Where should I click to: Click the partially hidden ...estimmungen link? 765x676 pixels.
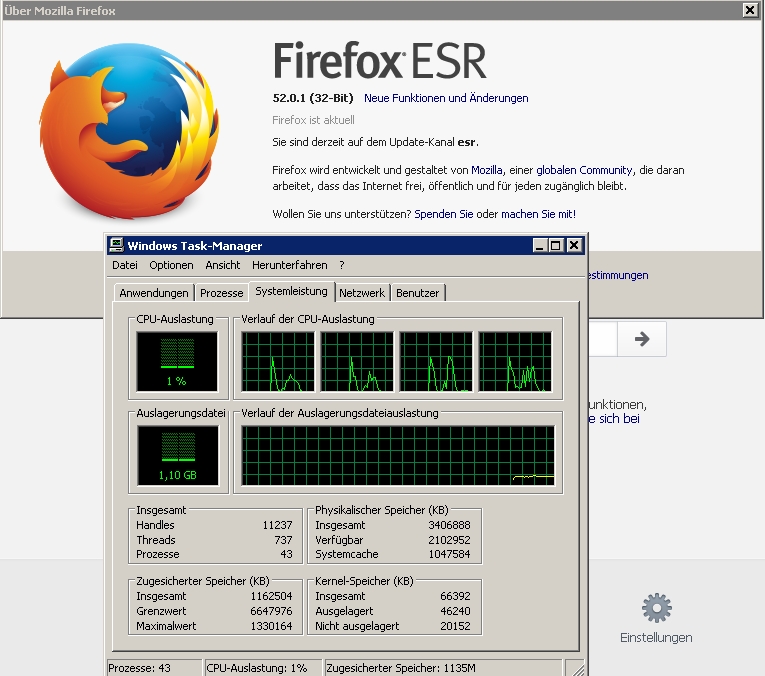[618, 276]
